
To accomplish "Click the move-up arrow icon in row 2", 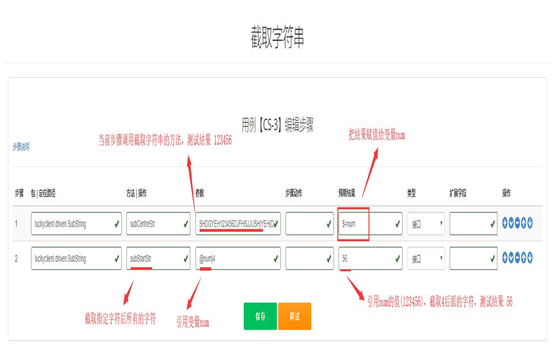I will click(x=523, y=257).
